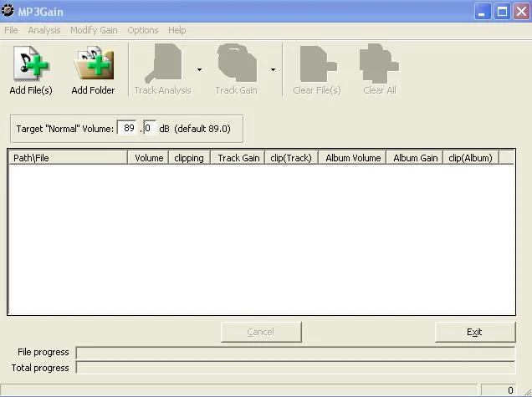Open the Help menu
Screen dimensions: 532x397
pyautogui.click(x=176, y=30)
